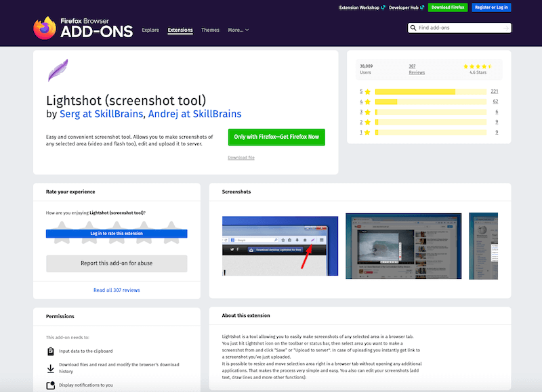
Task: Click Log in to rate this extension
Action: pos(117,234)
